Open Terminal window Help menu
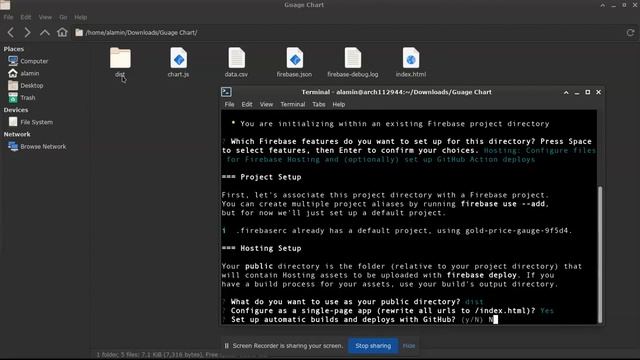 point(338,104)
